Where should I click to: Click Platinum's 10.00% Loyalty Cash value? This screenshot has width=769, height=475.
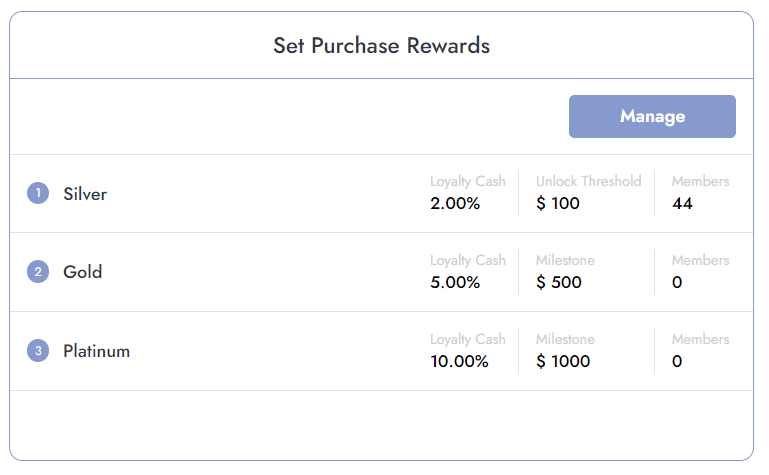pyautogui.click(x=459, y=361)
